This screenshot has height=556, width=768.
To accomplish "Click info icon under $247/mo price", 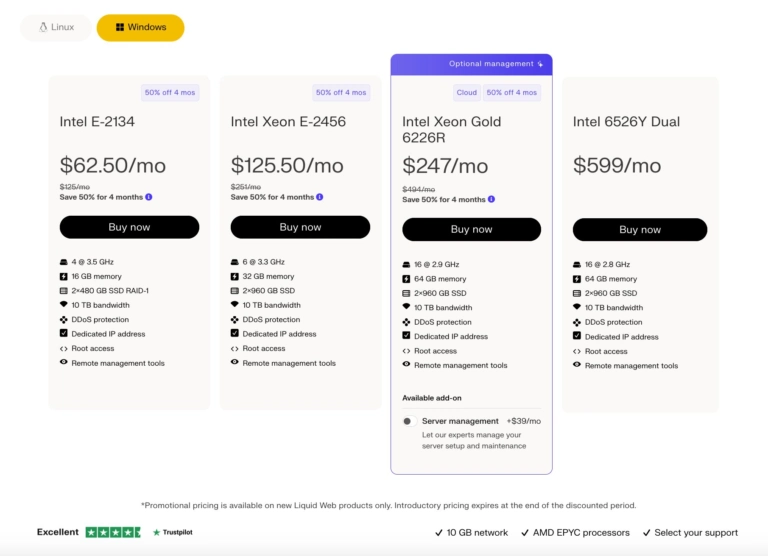I will click(x=491, y=199).
